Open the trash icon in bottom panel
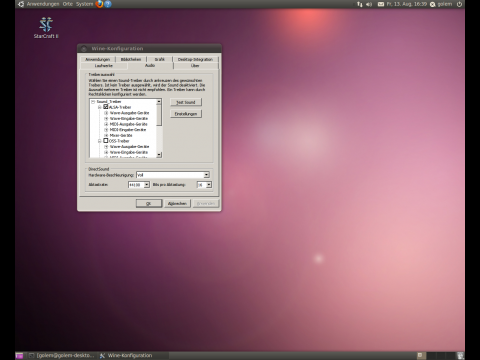 pos(460,356)
